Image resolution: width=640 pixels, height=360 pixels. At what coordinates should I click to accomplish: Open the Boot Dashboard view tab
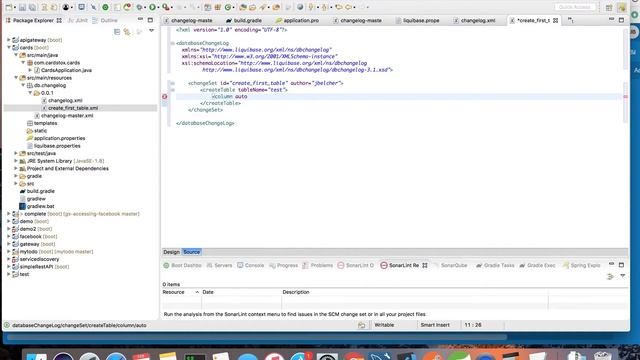click(182, 265)
